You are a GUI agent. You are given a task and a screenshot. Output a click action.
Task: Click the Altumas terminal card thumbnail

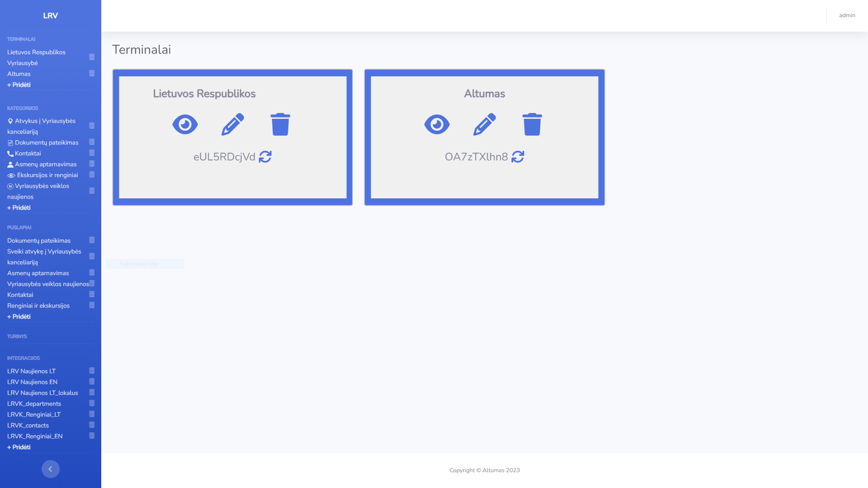tap(484, 137)
